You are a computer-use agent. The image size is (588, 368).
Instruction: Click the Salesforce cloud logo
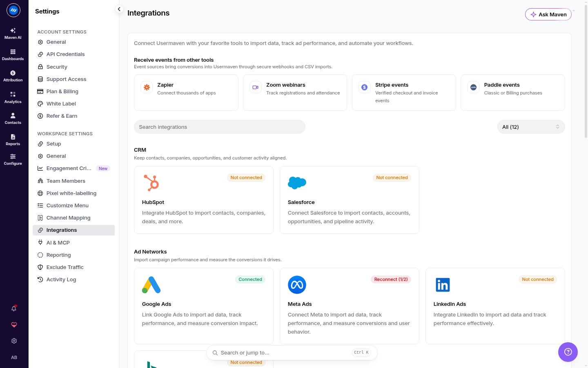pyautogui.click(x=297, y=183)
